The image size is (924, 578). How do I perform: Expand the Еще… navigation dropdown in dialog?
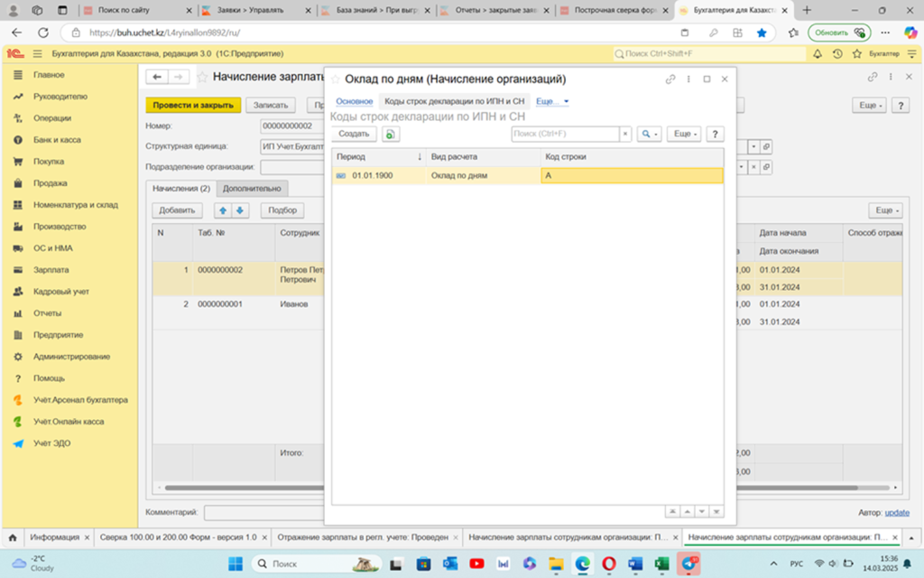click(552, 101)
